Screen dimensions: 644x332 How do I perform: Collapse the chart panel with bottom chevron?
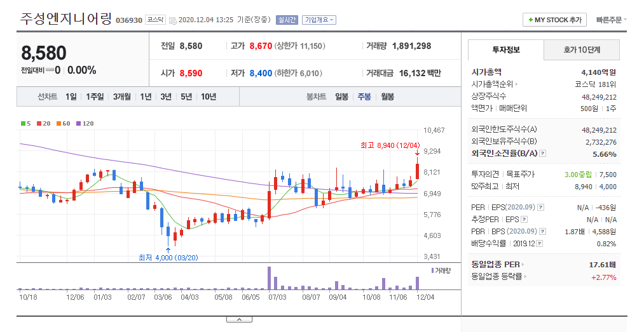[x=239, y=319]
